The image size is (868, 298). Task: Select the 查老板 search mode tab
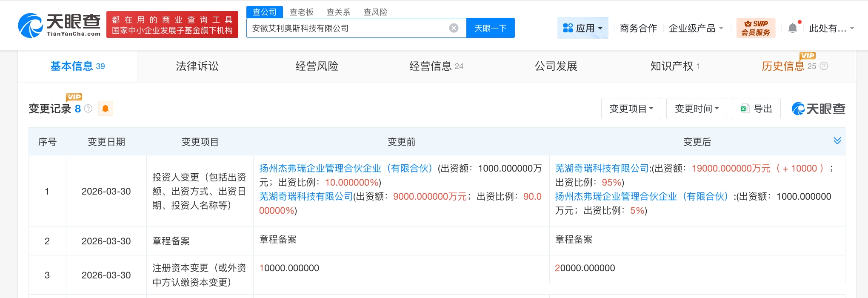coord(301,12)
